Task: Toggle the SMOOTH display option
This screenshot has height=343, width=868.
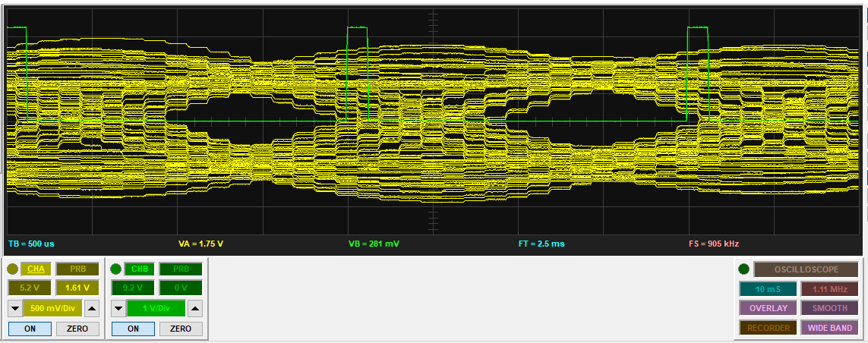Action: [830, 308]
